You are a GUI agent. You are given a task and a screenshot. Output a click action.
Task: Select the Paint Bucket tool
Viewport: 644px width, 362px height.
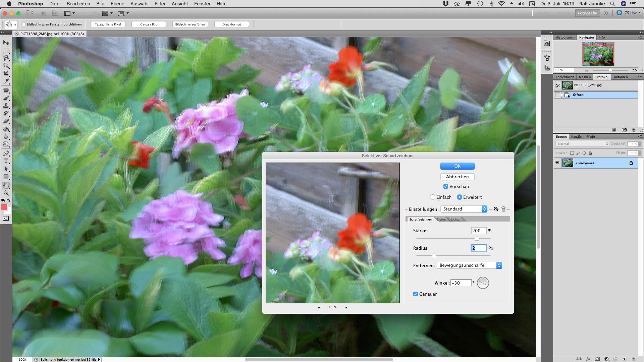(x=6, y=129)
